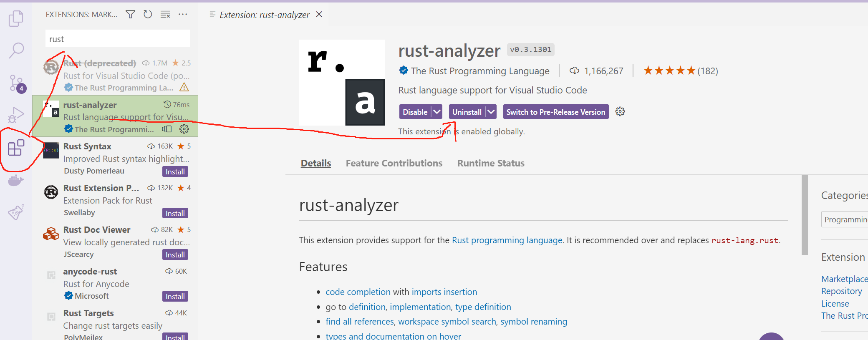Click the Rust Targets placeholder icon
This screenshot has height=340, width=868.
click(x=51, y=317)
